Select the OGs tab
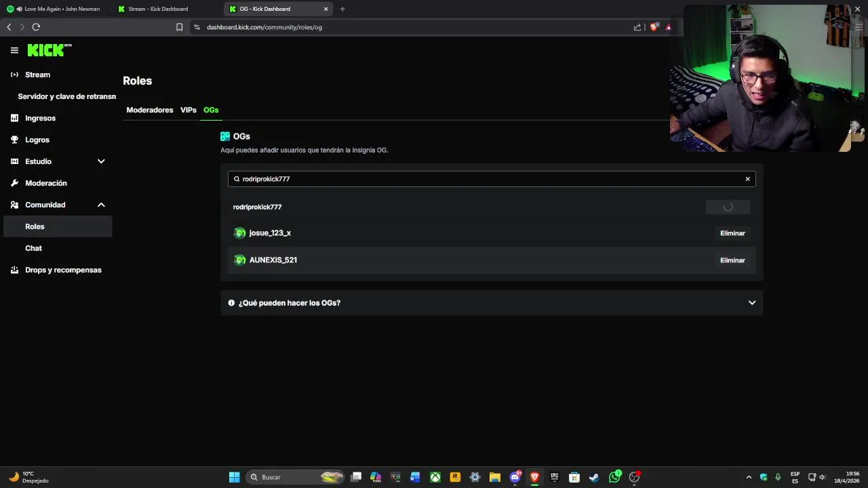 211,110
